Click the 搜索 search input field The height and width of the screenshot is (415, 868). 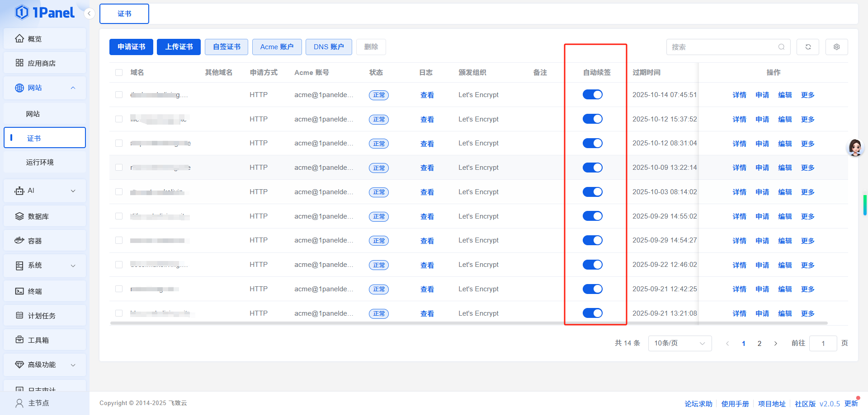coord(722,47)
